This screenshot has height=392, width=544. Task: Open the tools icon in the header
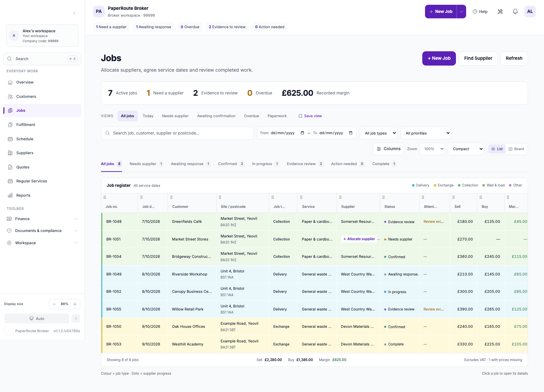coord(500,12)
